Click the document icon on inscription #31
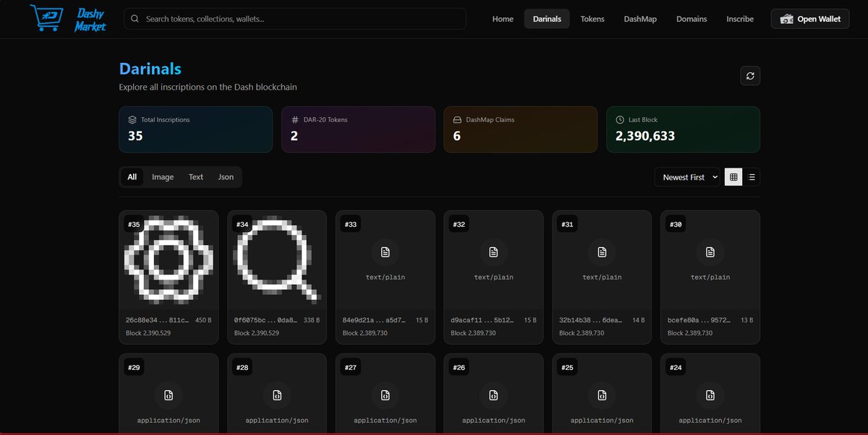868x435 pixels. [602, 251]
